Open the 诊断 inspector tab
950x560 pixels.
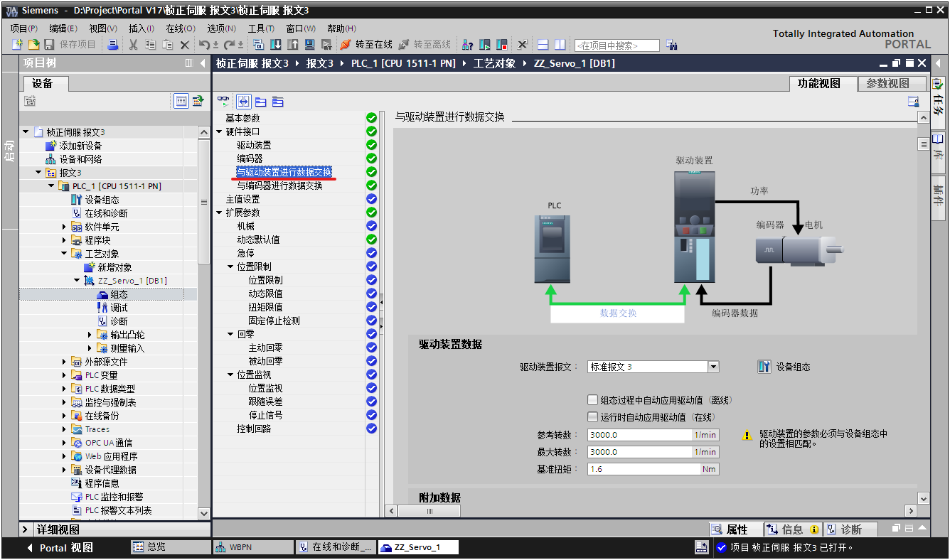(x=851, y=529)
